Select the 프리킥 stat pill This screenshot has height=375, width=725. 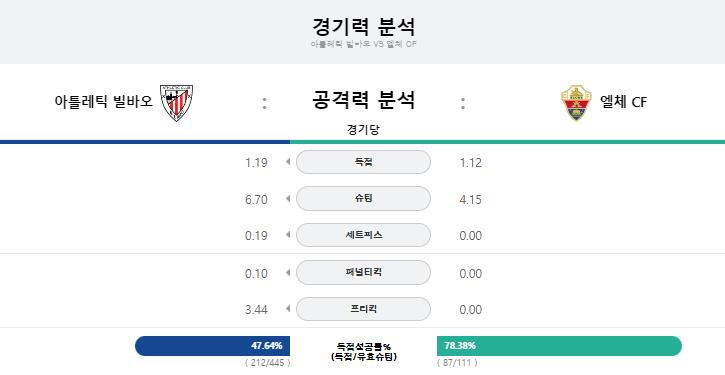(363, 308)
